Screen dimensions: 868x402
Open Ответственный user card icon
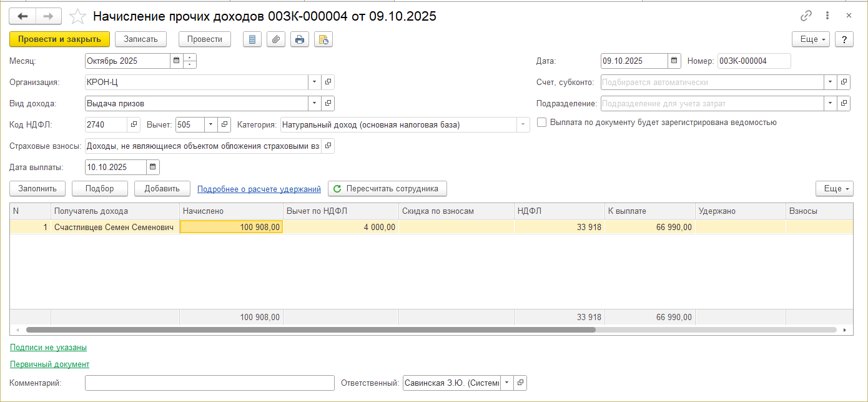tap(520, 383)
